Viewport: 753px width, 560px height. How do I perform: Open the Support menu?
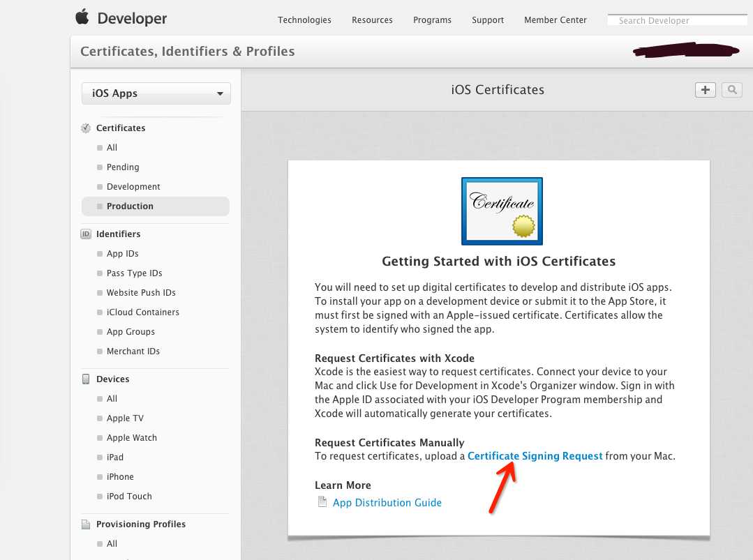[488, 20]
